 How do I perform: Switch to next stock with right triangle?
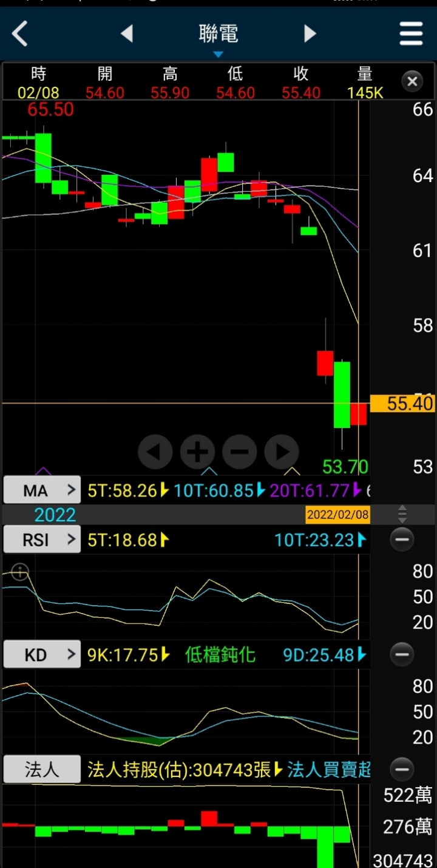pyautogui.click(x=310, y=33)
